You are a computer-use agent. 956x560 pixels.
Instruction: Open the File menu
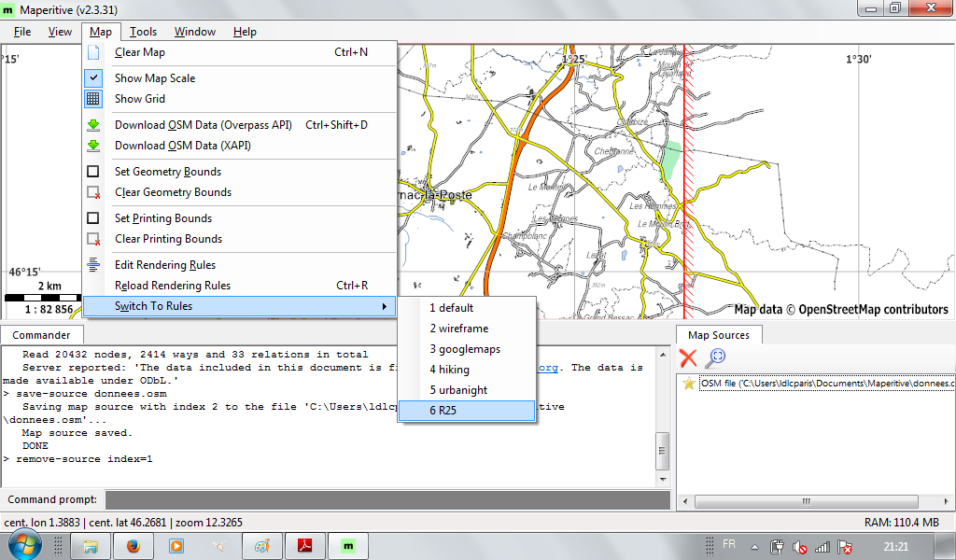22,32
